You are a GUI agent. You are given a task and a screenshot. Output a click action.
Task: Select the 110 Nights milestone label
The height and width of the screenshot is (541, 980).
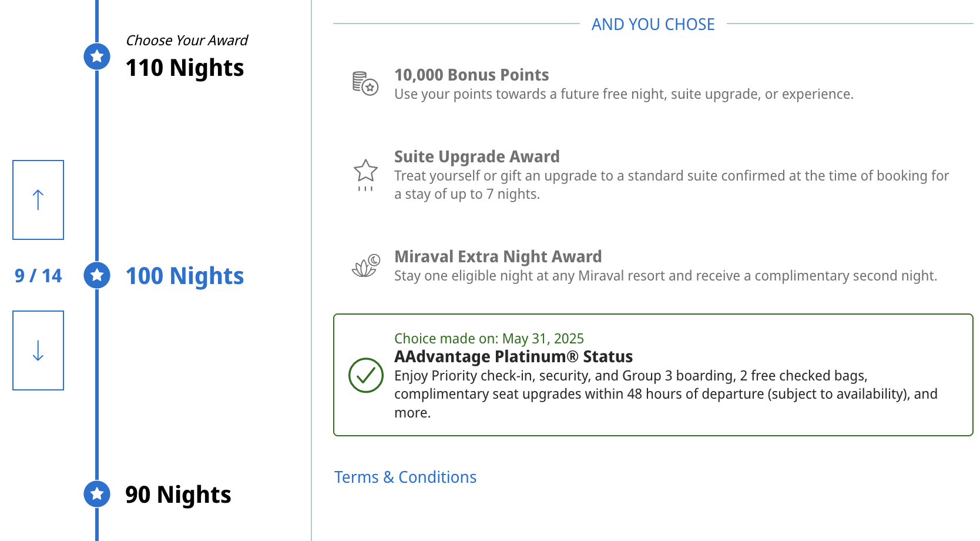184,68
